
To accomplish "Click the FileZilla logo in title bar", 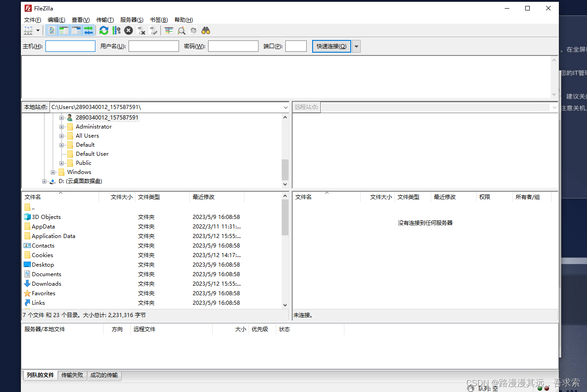I will [28, 8].
